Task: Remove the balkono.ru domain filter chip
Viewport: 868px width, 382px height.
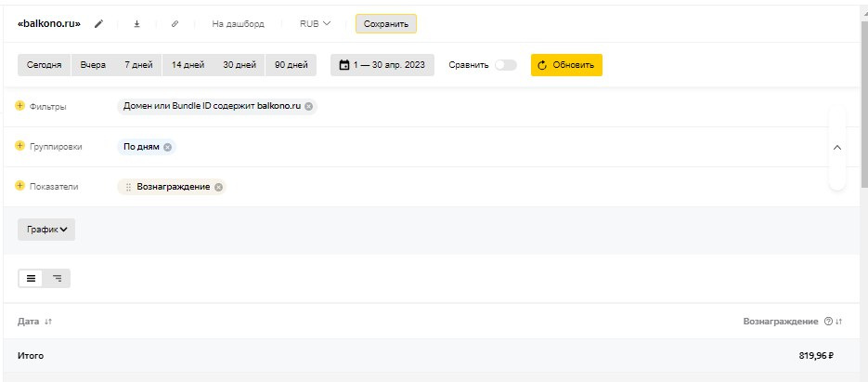Action: point(308,107)
